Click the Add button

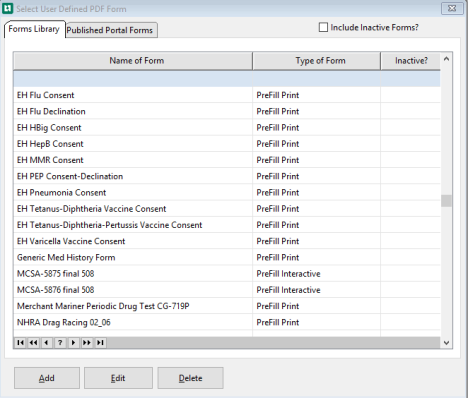pos(47,378)
